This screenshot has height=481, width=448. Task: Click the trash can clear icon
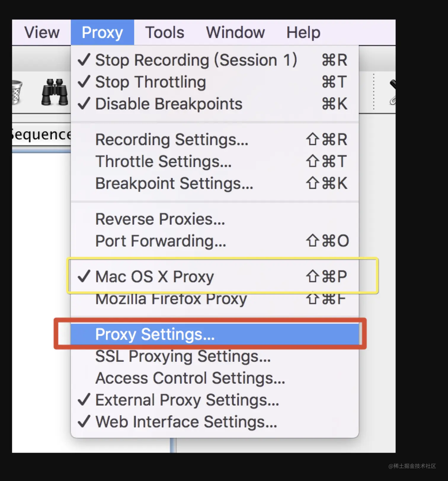(x=17, y=92)
